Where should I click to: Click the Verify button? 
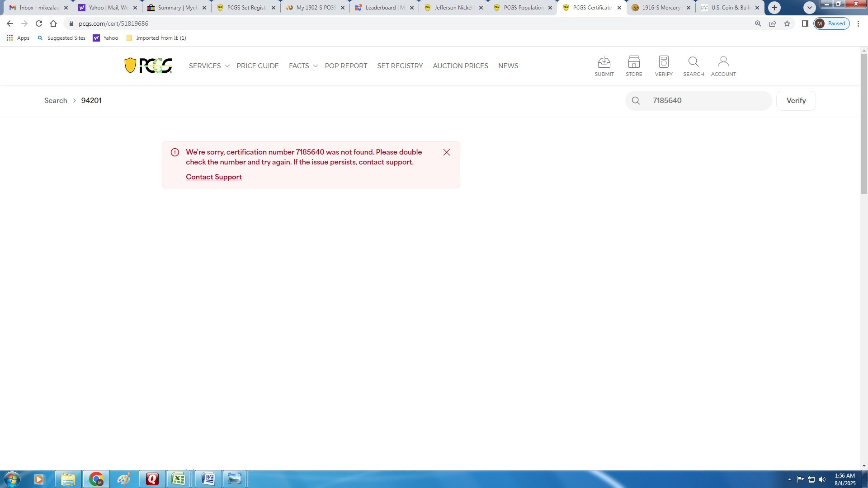tap(796, 100)
